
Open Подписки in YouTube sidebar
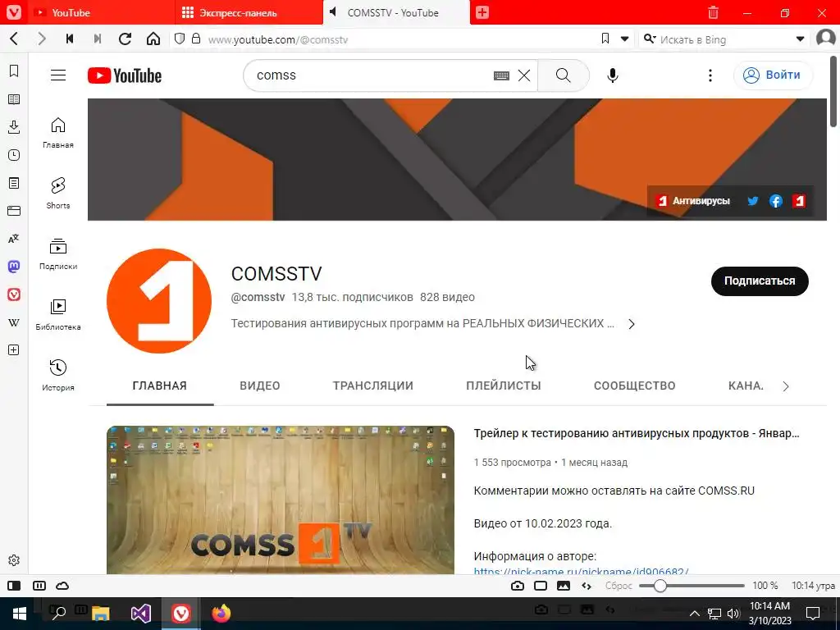[58, 254]
